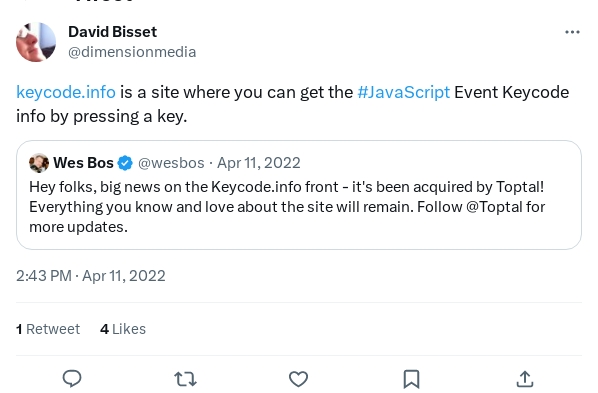Bookmark this tweet

point(412,379)
